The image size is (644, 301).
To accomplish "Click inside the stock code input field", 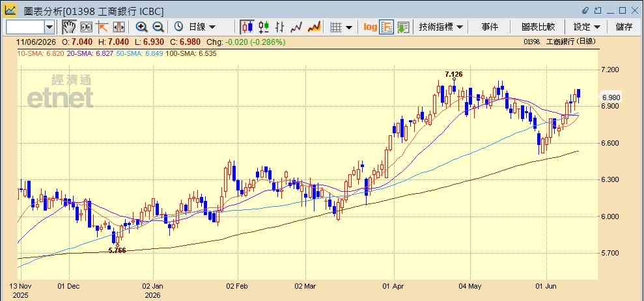I will 25,27.
